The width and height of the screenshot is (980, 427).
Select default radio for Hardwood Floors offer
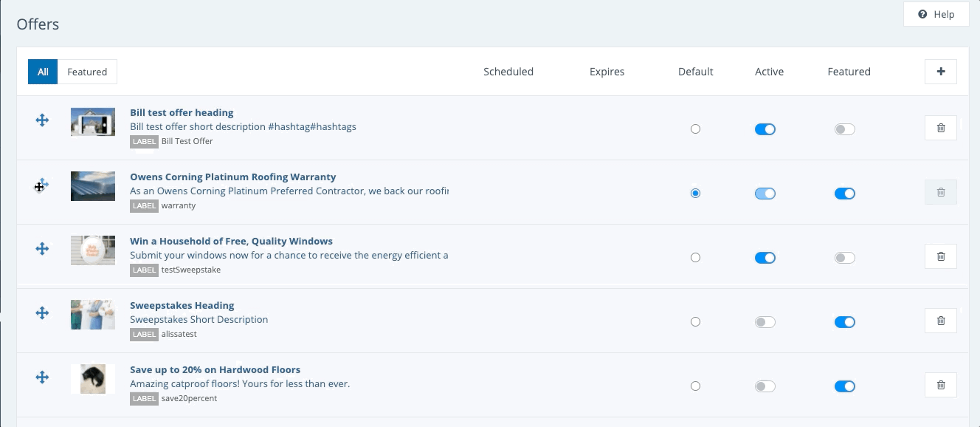point(695,386)
